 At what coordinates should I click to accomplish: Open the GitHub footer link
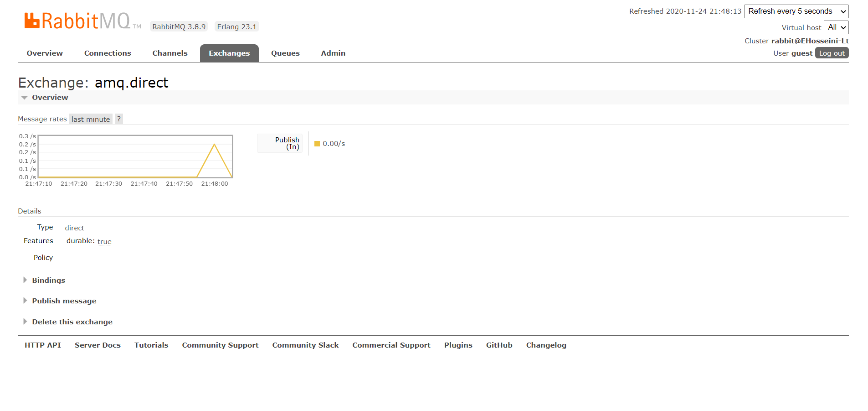pyautogui.click(x=499, y=345)
